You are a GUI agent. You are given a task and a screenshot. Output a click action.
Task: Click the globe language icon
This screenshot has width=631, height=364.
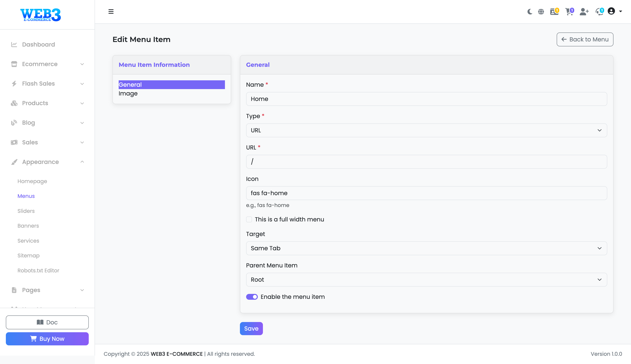pos(541,12)
